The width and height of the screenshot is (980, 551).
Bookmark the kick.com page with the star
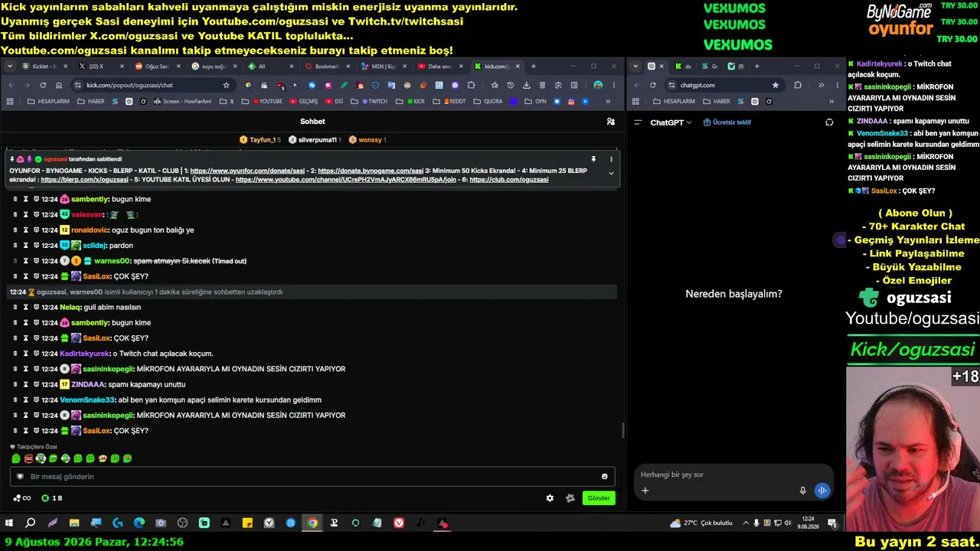(x=226, y=85)
